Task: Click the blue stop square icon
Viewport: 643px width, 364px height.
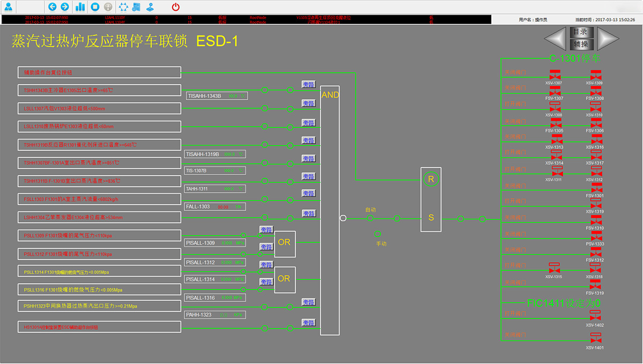Action: tap(94, 7)
